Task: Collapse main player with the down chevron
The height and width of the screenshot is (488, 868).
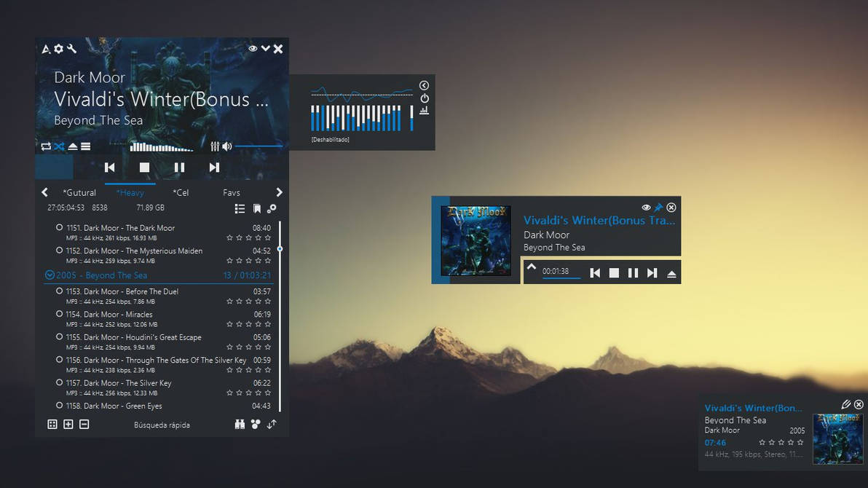Action: tap(266, 49)
